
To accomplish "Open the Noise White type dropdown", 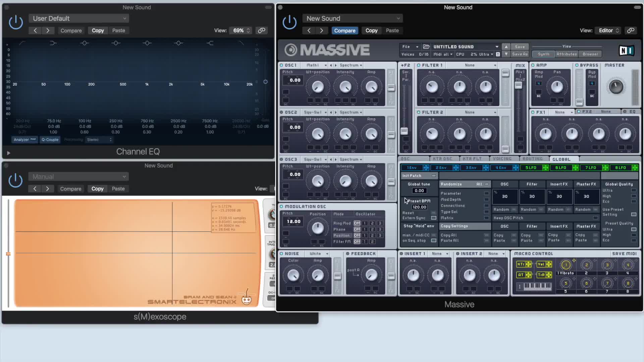I will (319, 254).
